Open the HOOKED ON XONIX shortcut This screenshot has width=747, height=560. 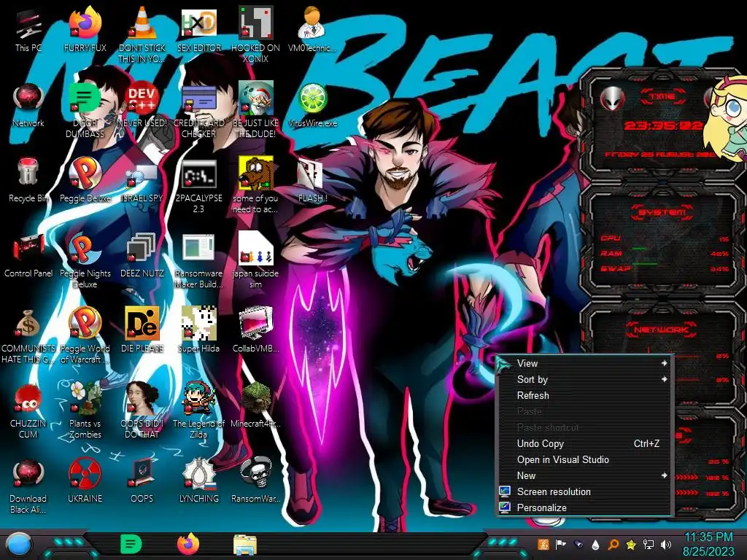point(256,24)
